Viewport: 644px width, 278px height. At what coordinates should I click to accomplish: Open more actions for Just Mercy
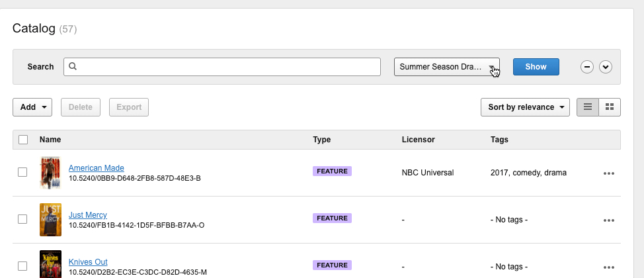(609, 220)
